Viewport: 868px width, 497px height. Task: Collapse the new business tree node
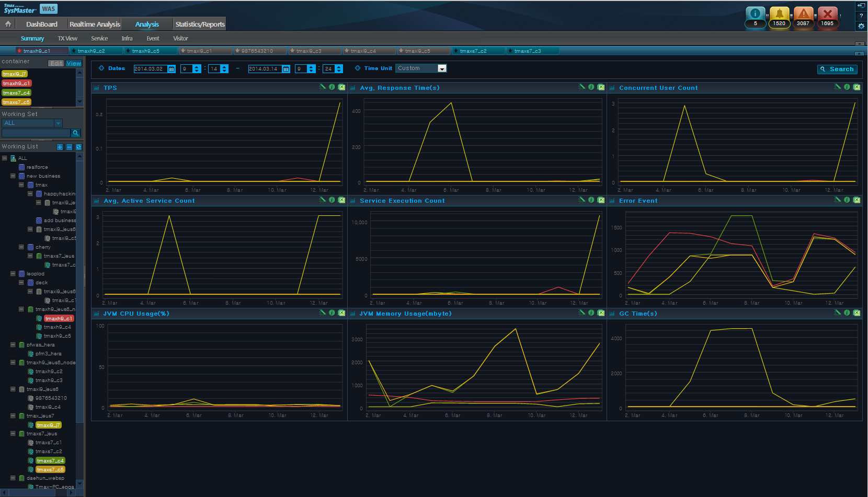pyautogui.click(x=13, y=176)
